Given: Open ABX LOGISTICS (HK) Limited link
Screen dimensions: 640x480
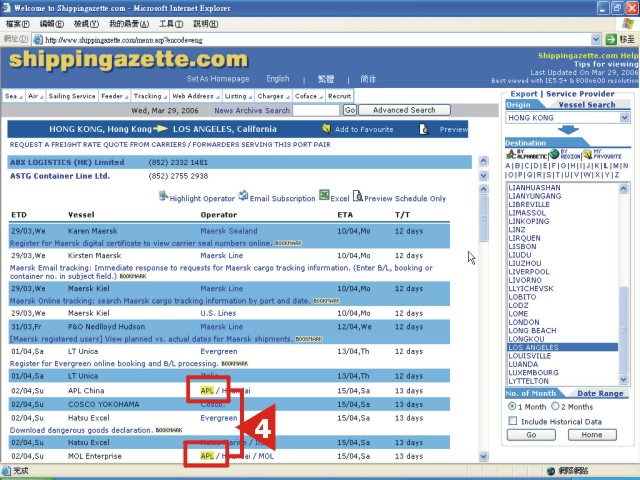Looking at the screenshot, I should pyautogui.click(x=67, y=162).
